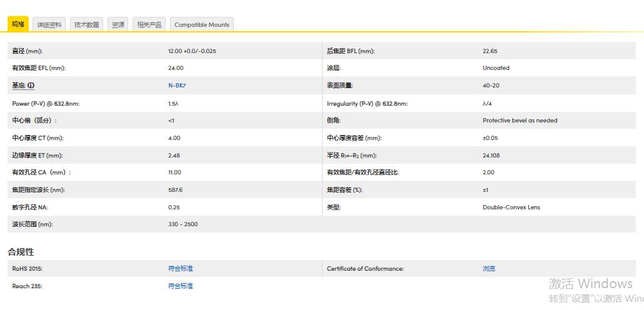
Task: Select the type value Double-Convex Lens
Action: tap(511, 207)
